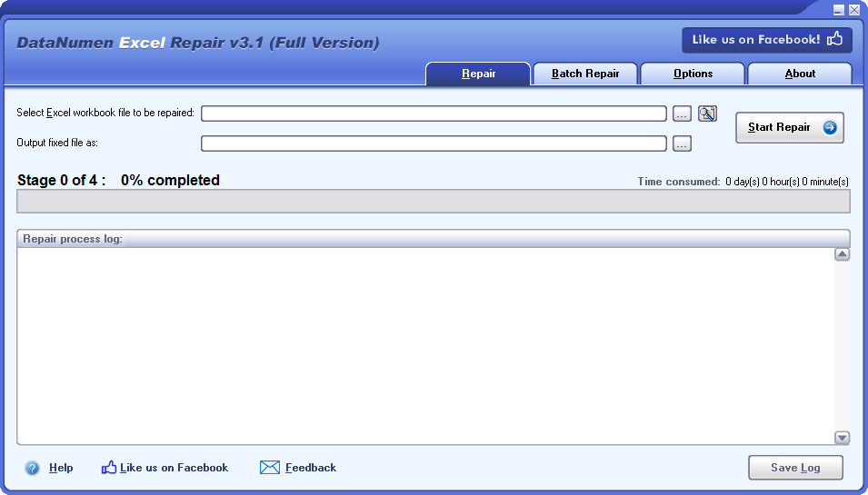This screenshot has width=868, height=495.
Task: Click the Output fixed file path field
Action: [x=434, y=144]
